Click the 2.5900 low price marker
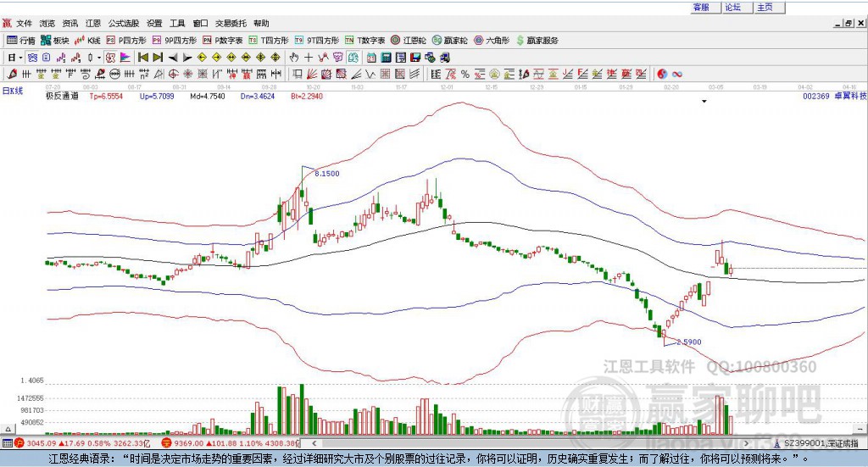 (689, 342)
